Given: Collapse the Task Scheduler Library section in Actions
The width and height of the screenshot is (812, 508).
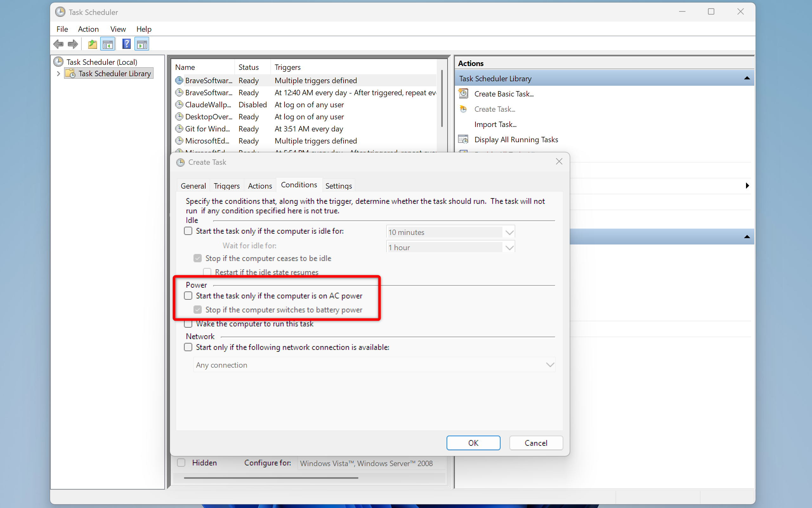Looking at the screenshot, I should 747,78.
